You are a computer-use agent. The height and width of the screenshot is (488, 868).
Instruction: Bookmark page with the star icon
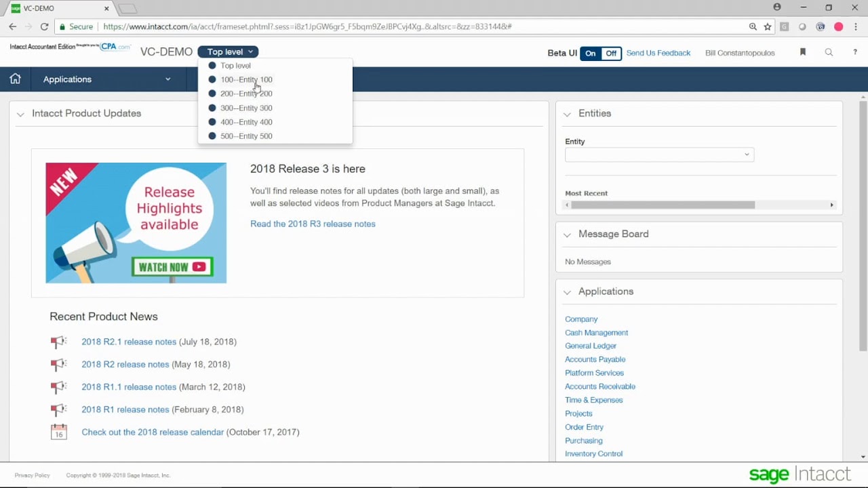768,26
